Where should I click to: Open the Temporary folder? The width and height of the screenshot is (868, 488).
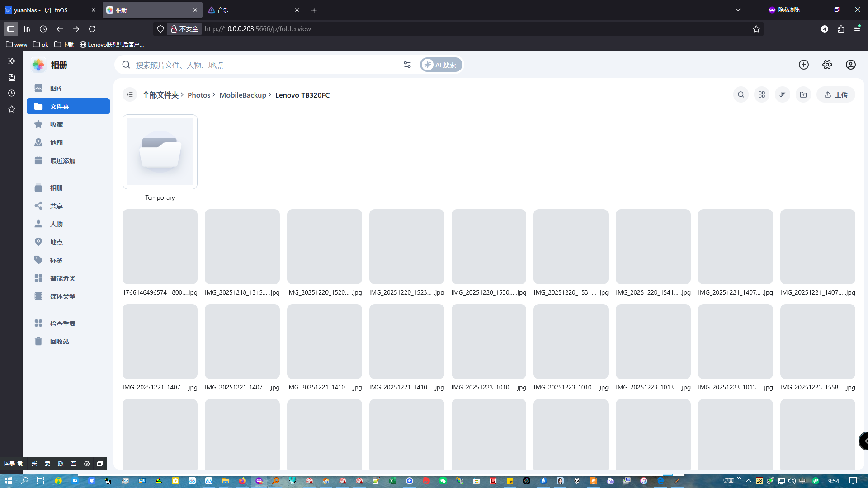click(x=160, y=152)
